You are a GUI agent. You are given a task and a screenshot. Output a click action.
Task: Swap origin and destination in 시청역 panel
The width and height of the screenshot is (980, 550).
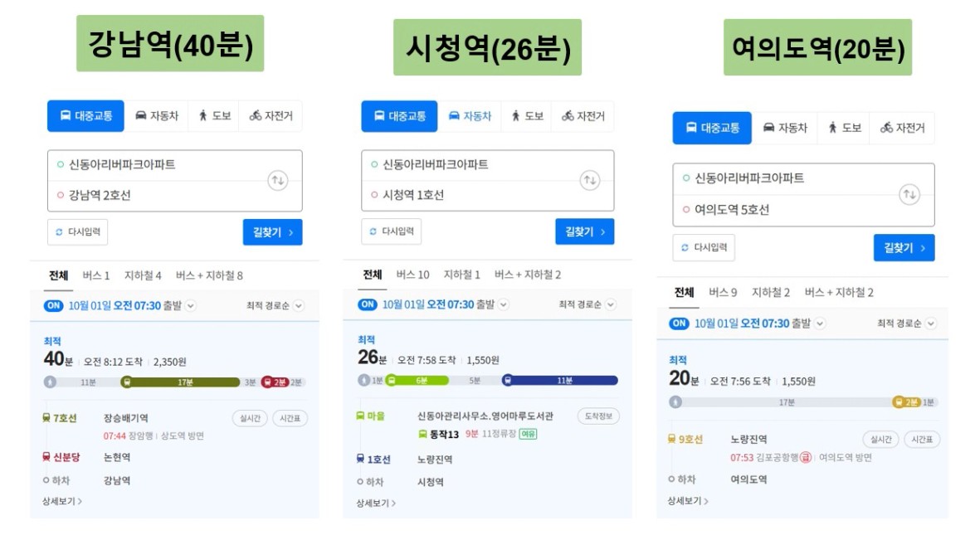(x=589, y=181)
